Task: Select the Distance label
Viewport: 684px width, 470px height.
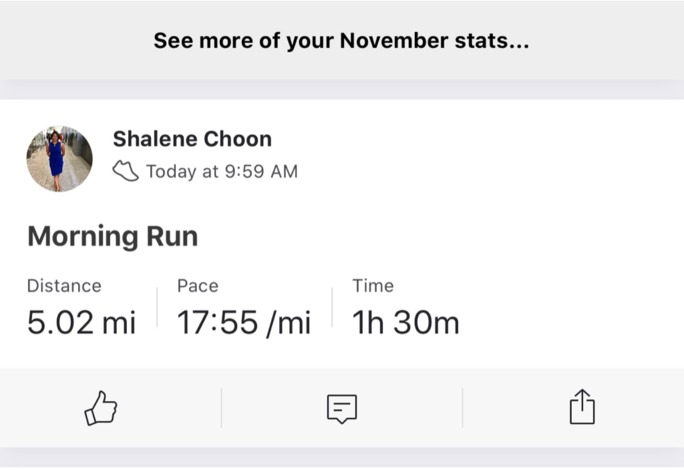Action: pos(64,286)
